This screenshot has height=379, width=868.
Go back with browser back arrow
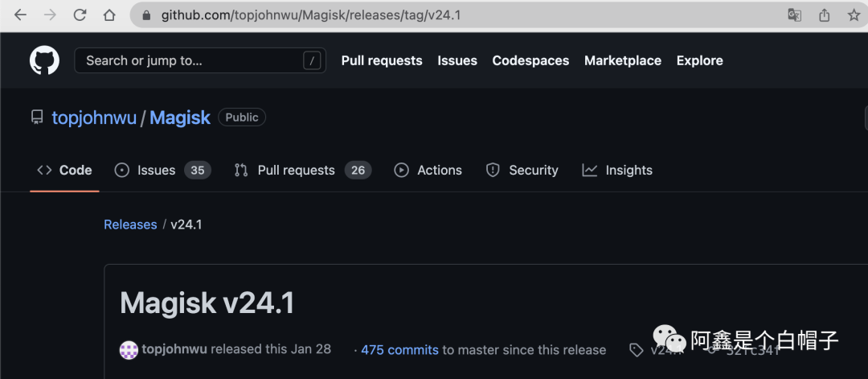(x=20, y=15)
